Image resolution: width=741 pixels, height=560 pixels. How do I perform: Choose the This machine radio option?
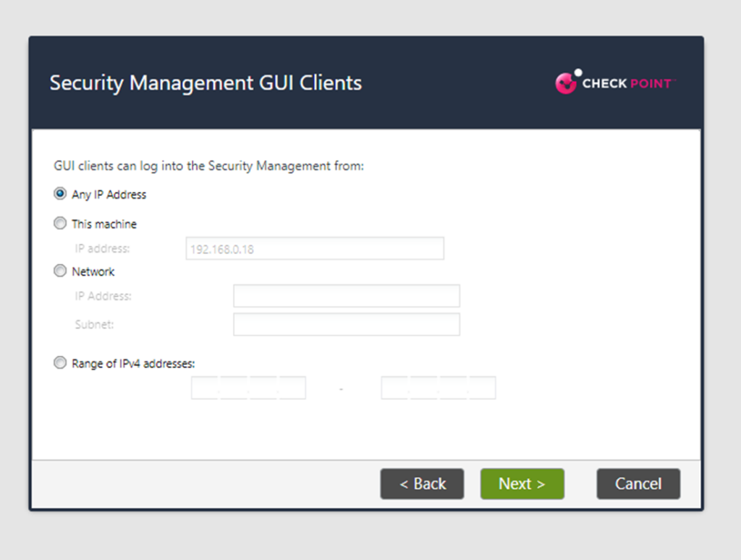60,224
